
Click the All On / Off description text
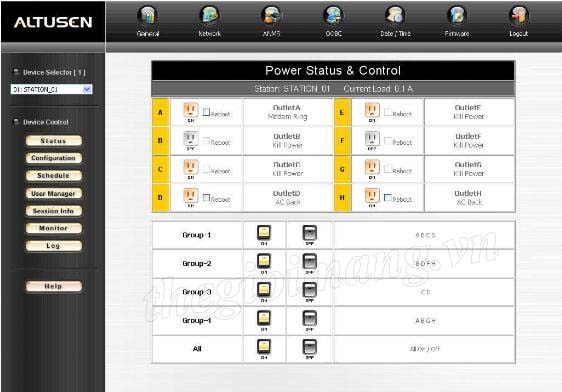425,349
